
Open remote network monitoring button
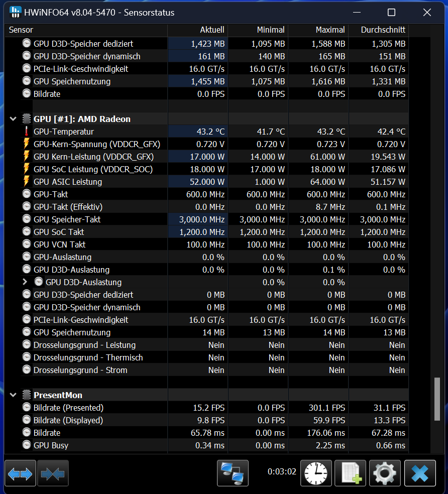(x=233, y=473)
